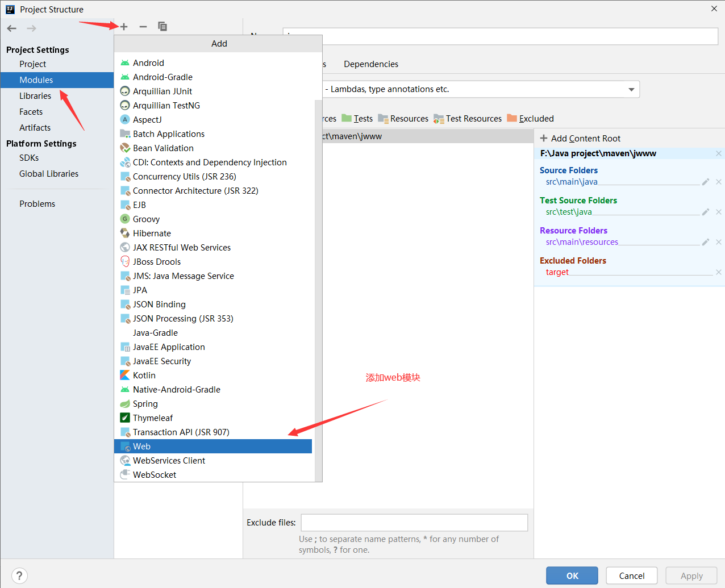The width and height of the screenshot is (725, 588).
Task: Click the Cancel button
Action: click(632, 576)
